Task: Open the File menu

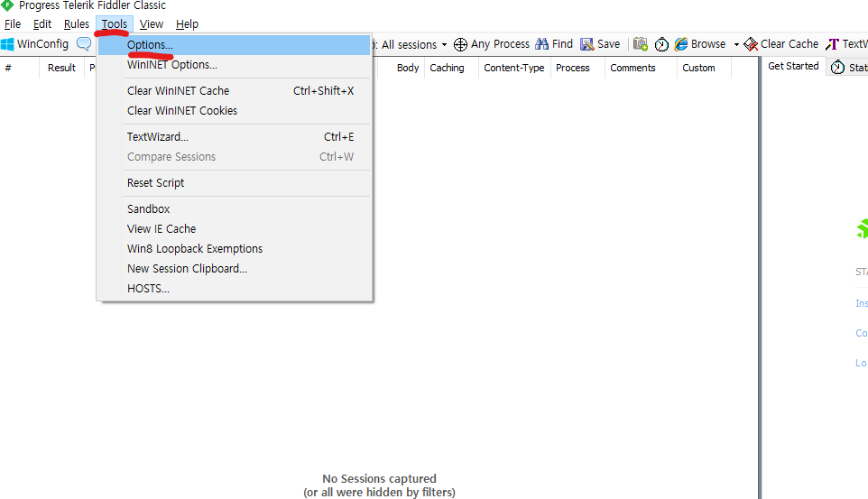Action: click(x=12, y=24)
